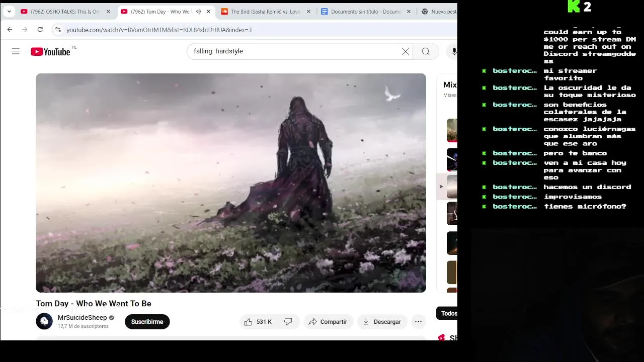Switch to the Tom Day tab
Screen dimensions: 644x362
click(166, 12)
